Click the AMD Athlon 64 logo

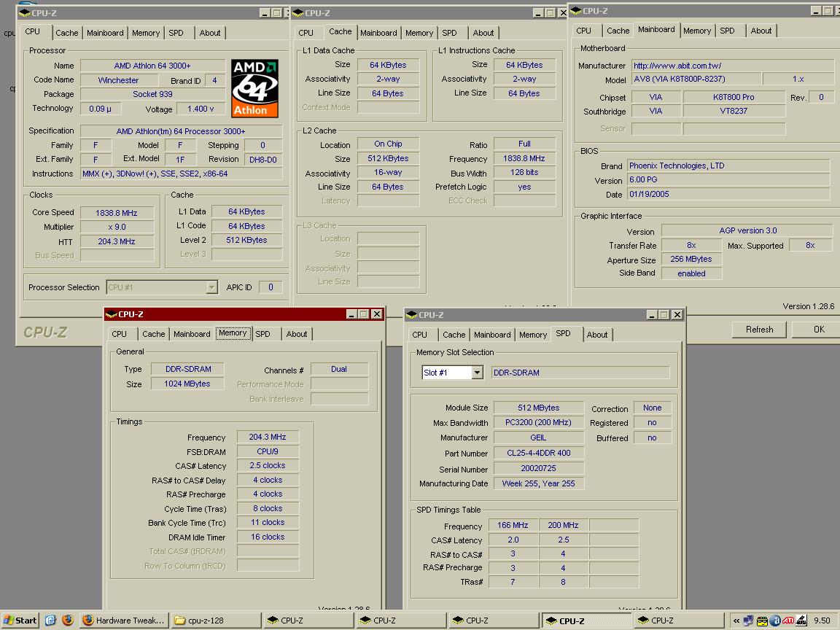click(254, 88)
